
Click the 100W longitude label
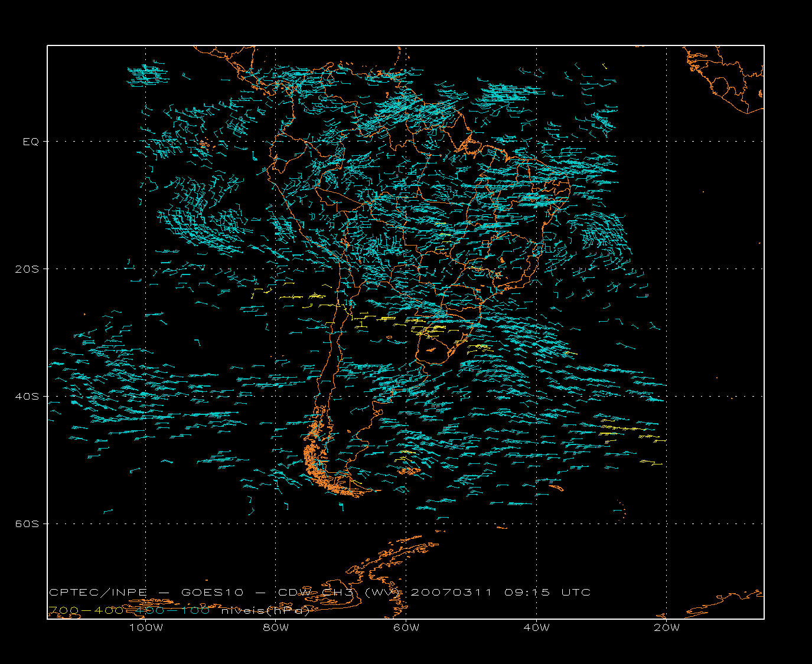[x=146, y=627]
